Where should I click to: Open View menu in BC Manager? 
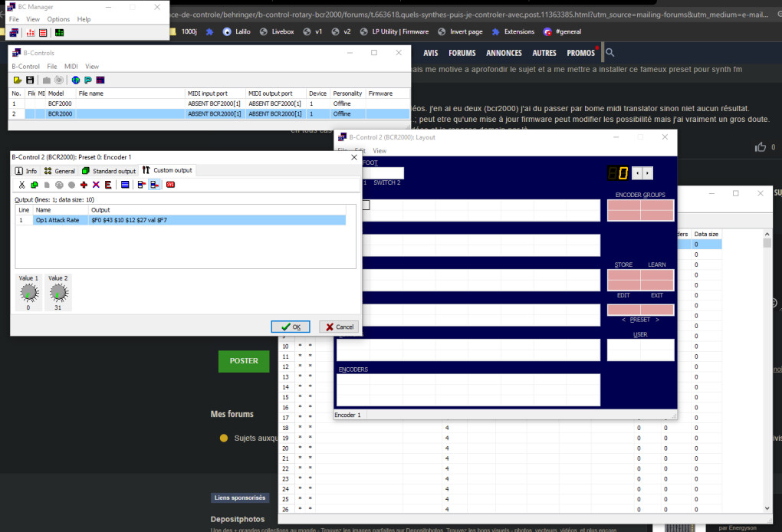(33, 19)
